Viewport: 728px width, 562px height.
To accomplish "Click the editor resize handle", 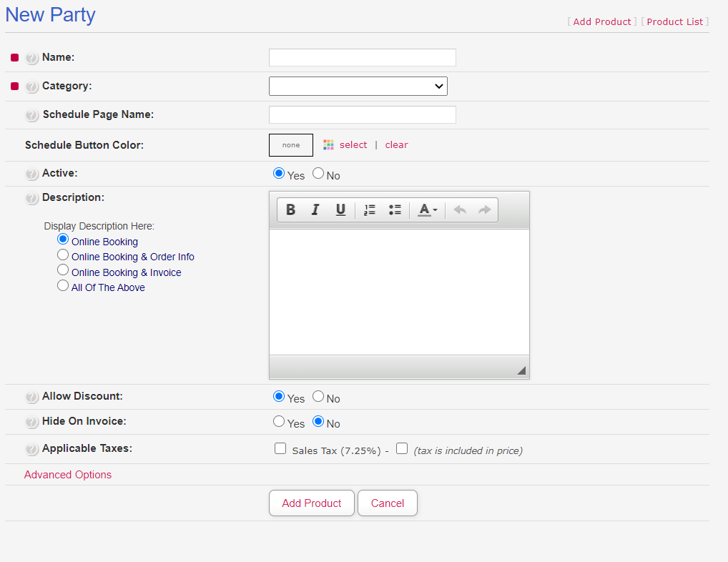I will [521, 370].
